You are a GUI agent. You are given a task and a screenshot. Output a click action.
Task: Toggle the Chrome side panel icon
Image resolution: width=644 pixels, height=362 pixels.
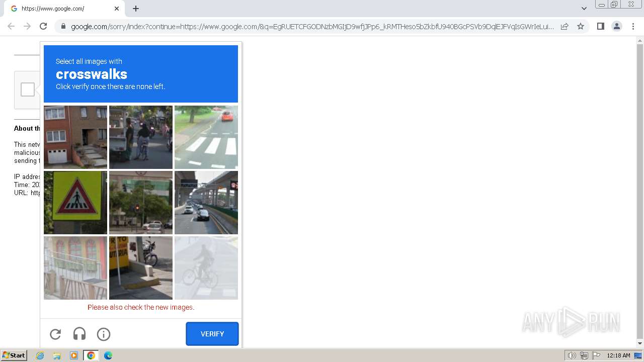point(600,26)
